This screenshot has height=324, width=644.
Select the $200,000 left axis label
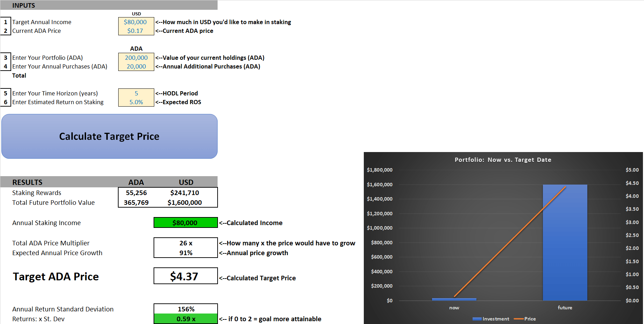pos(382,286)
